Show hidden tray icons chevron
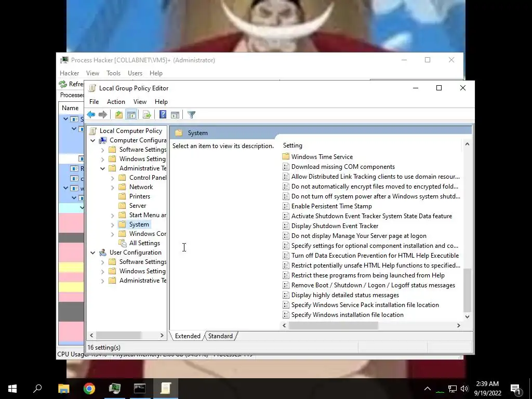Viewport: 532px width, 399px height. (428, 389)
